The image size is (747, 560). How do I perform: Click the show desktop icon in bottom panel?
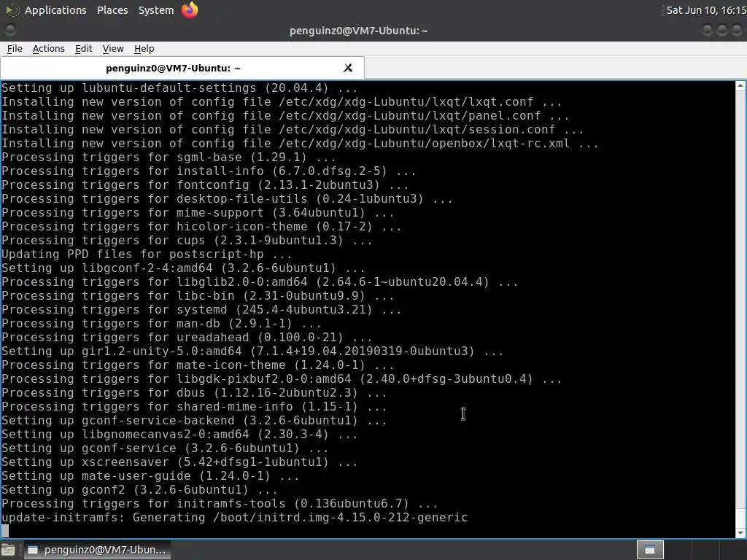click(x=8, y=550)
